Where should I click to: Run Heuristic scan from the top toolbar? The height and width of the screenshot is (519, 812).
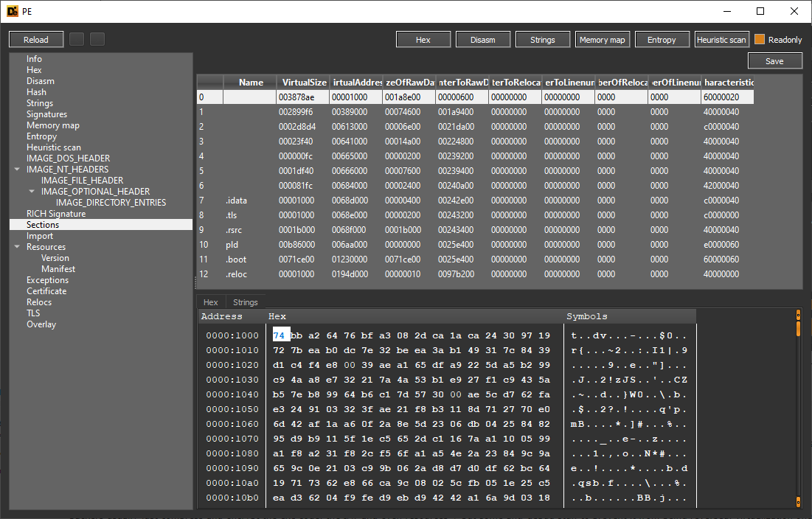722,40
